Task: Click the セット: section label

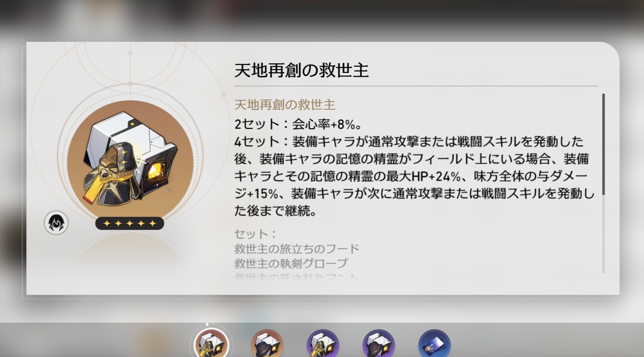Action: point(255,234)
